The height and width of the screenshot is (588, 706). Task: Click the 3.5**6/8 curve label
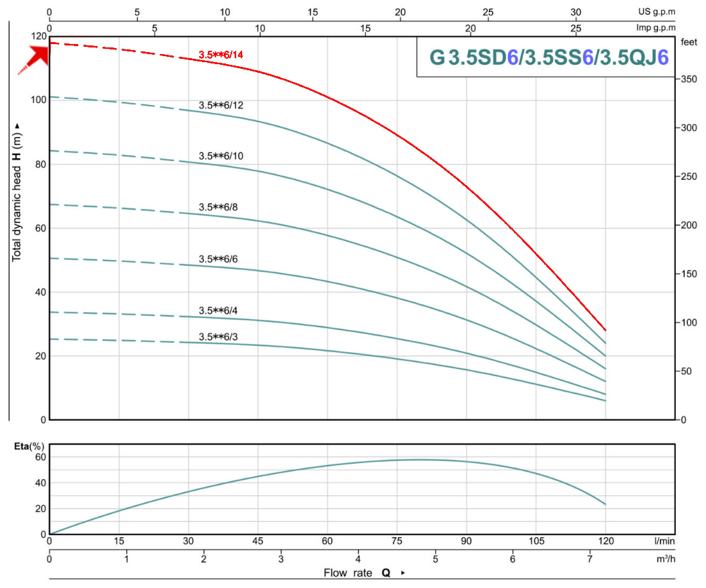[x=218, y=207]
